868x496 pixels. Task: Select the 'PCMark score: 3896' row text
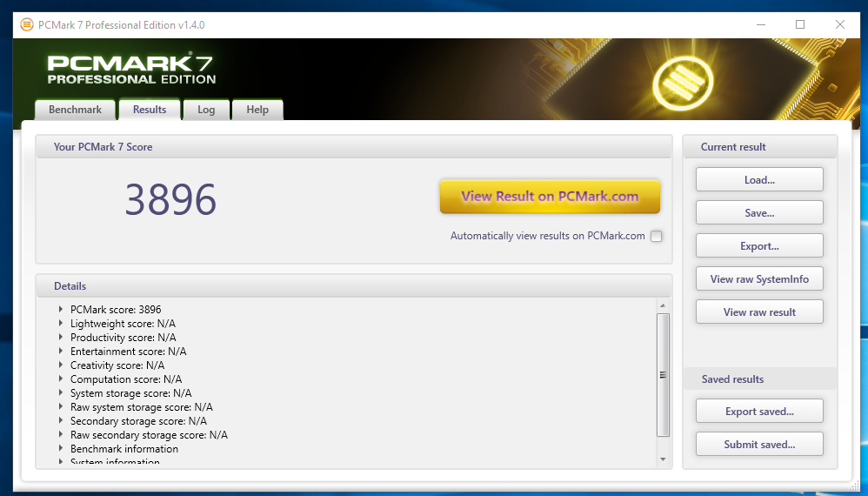[116, 310]
